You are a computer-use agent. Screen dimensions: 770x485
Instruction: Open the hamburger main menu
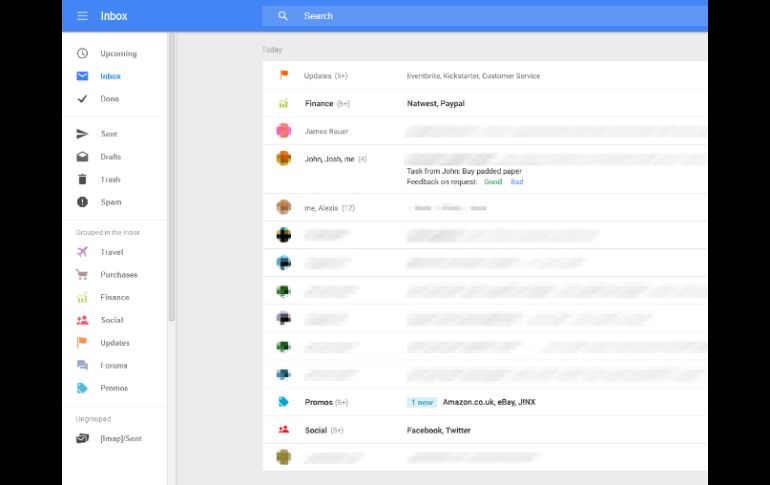pos(82,16)
